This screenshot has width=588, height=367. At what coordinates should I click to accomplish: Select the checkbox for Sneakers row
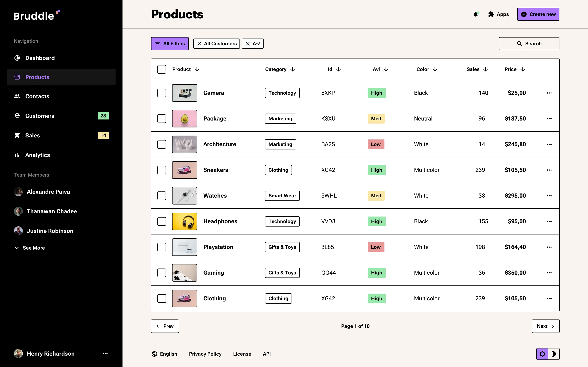[x=161, y=170]
